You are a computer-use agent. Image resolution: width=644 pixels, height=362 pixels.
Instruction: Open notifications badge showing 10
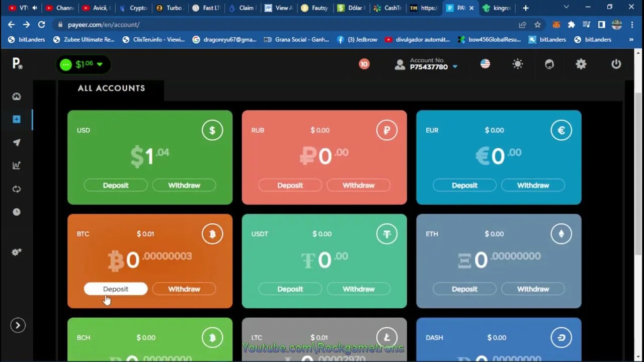tap(364, 64)
